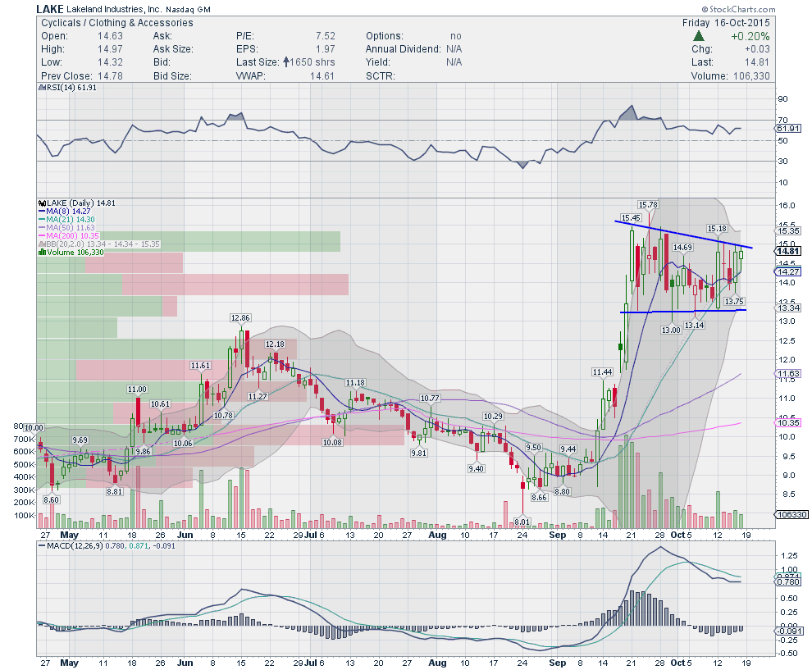Click the 'MA(50) 11.63' legend entry
The width and height of the screenshot is (812, 670).
[71, 228]
